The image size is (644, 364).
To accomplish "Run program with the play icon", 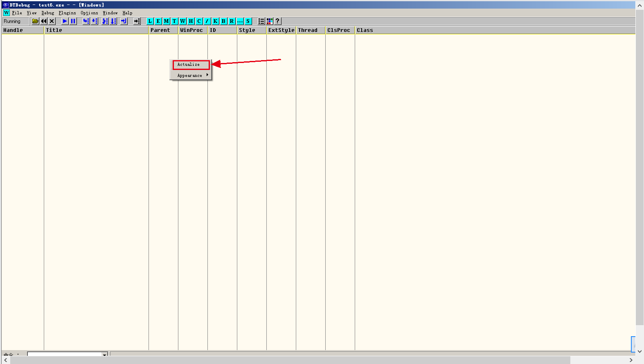I will (x=65, y=21).
